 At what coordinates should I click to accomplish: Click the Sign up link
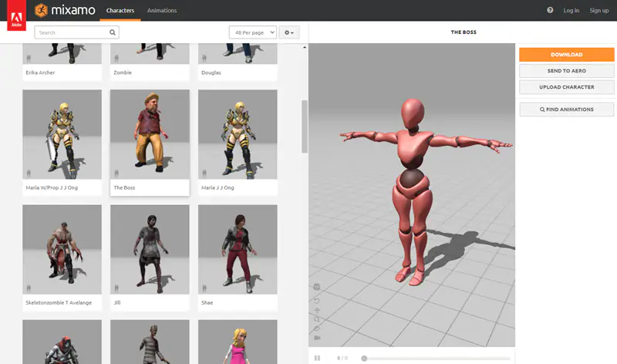(x=599, y=11)
